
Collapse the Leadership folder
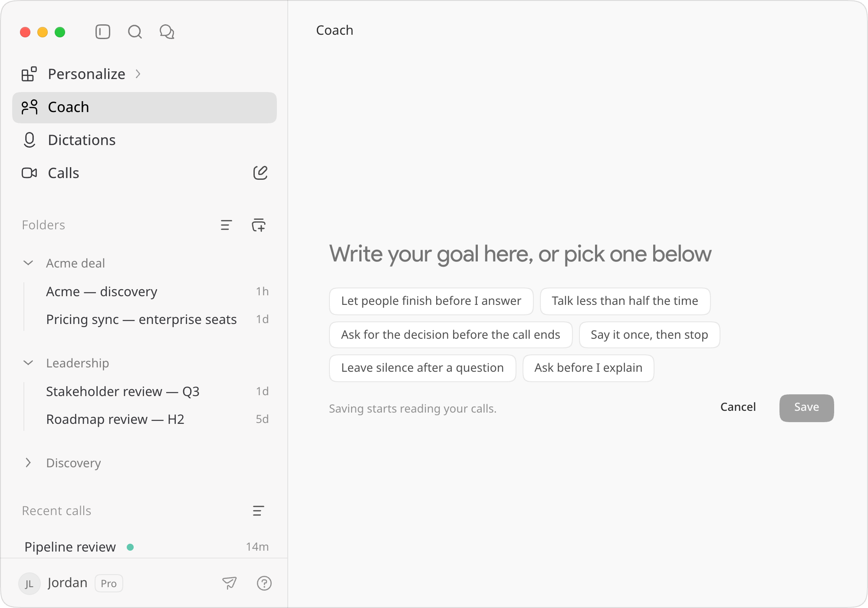point(28,363)
